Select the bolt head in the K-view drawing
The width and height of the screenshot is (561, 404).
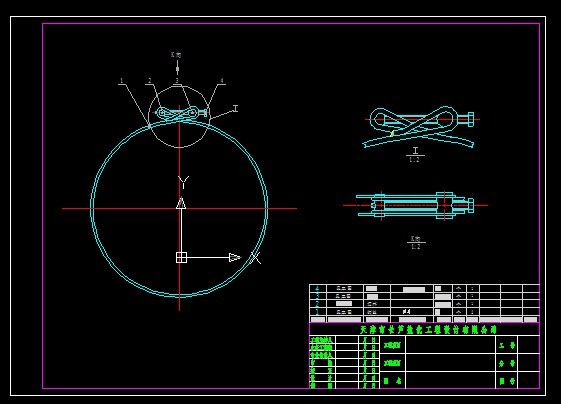pos(471,205)
